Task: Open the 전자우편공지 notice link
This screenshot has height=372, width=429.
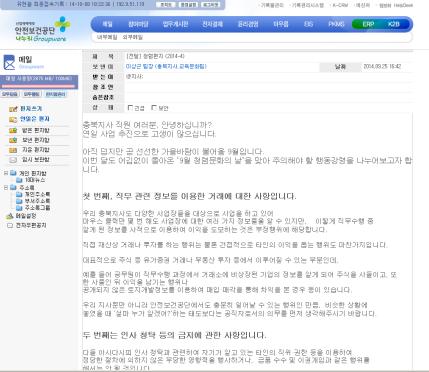Action: [x=31, y=226]
